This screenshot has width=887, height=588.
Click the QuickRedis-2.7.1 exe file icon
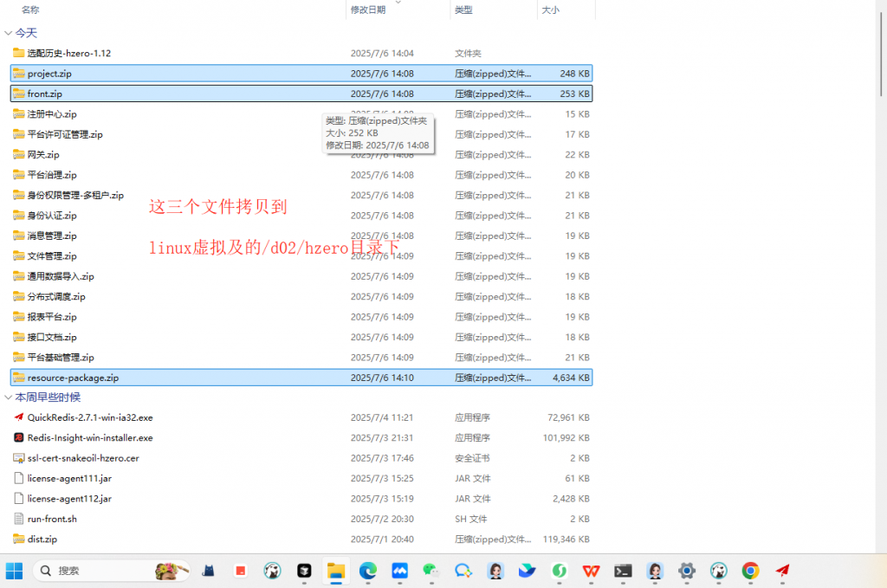point(19,417)
